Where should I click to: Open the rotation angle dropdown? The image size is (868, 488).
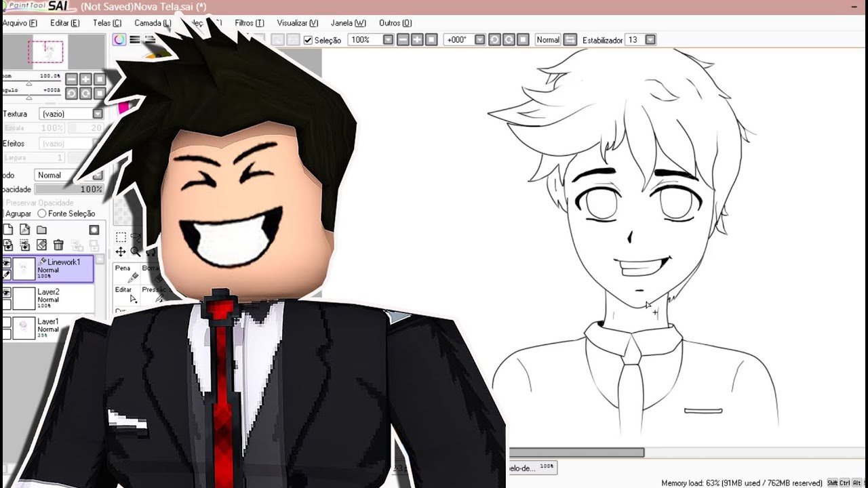click(479, 40)
